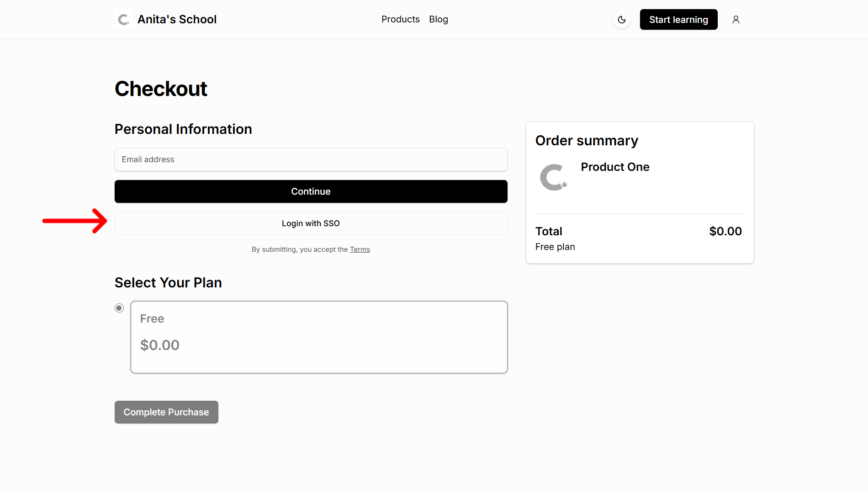
Task: Click the Product One thumbnail icon
Action: (553, 177)
